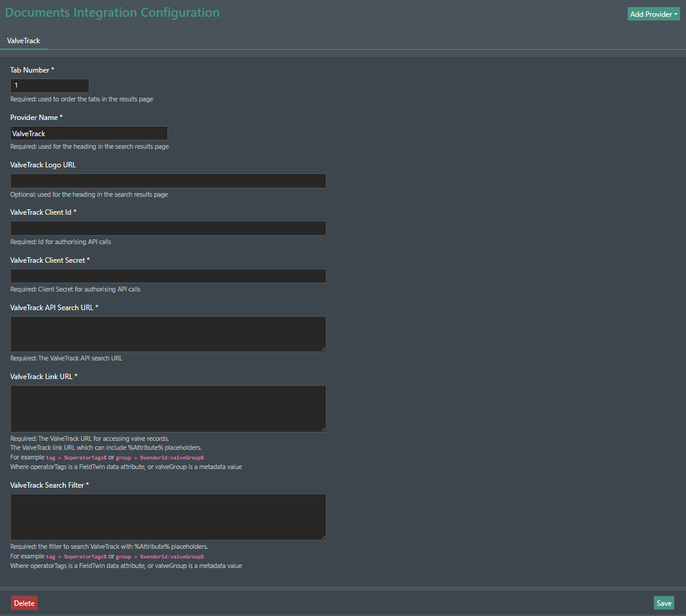The image size is (686, 616).
Task: Click the Documents Integration Configuration heading
Action: (x=112, y=13)
